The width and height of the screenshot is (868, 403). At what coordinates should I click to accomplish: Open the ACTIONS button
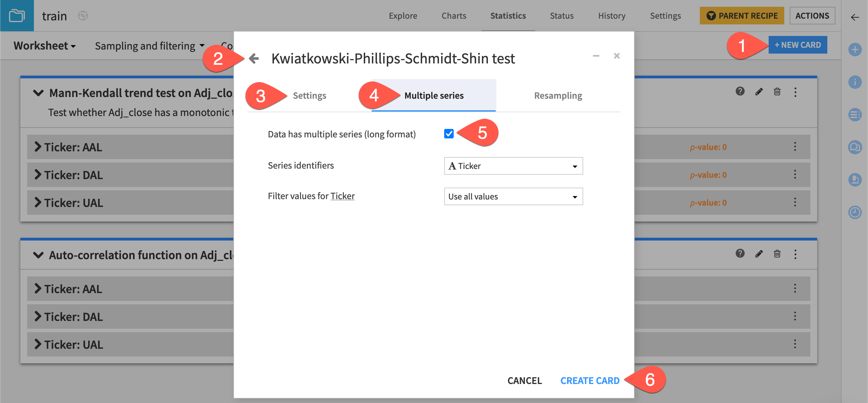pyautogui.click(x=812, y=16)
